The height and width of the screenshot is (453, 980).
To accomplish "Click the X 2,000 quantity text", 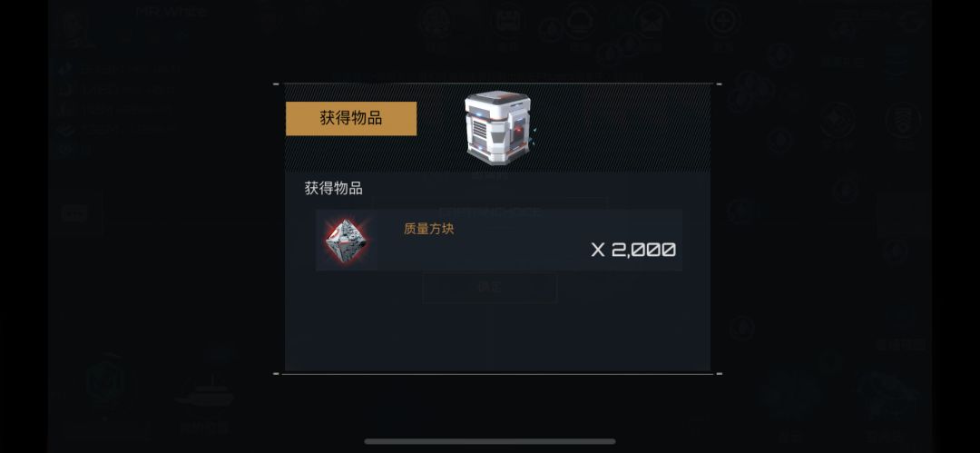I will (633, 250).
